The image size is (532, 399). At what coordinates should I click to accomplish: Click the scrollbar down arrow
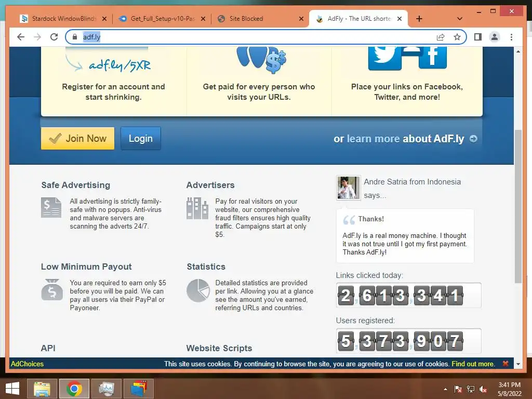[x=518, y=364]
